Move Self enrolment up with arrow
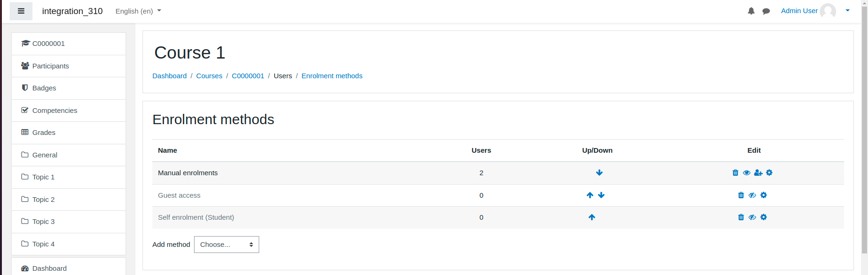This screenshot has height=275, width=868. tap(592, 217)
